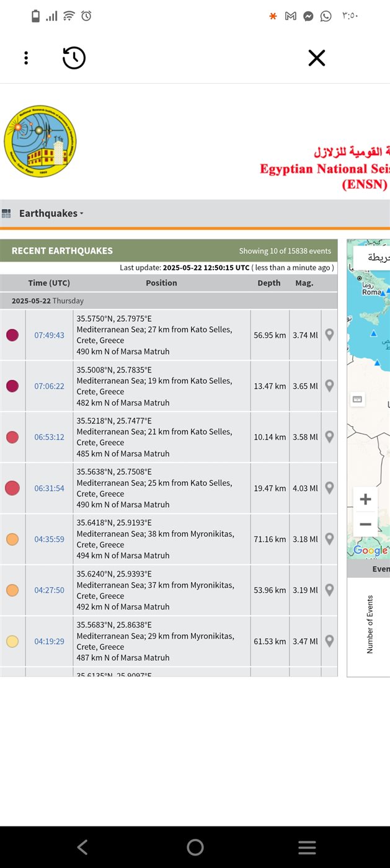Open the 07:06:22 earthquake time link
Screen dimensions: 390x868
49,386
